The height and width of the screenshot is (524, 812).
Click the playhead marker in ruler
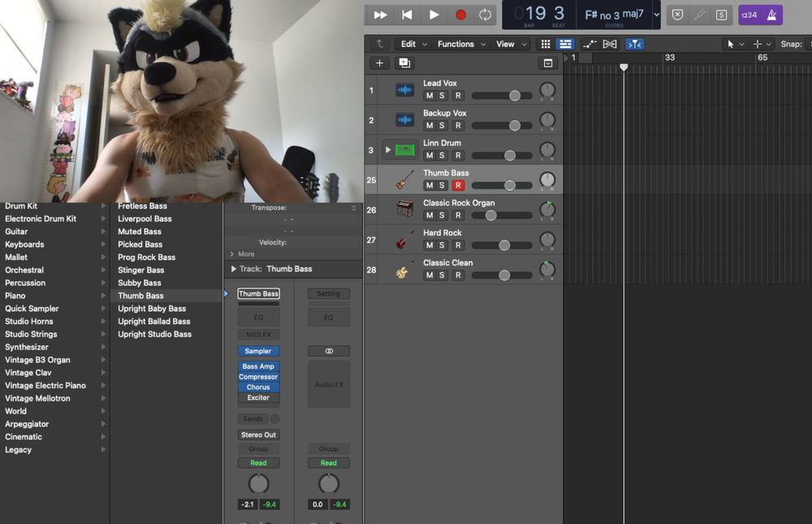[x=624, y=67]
